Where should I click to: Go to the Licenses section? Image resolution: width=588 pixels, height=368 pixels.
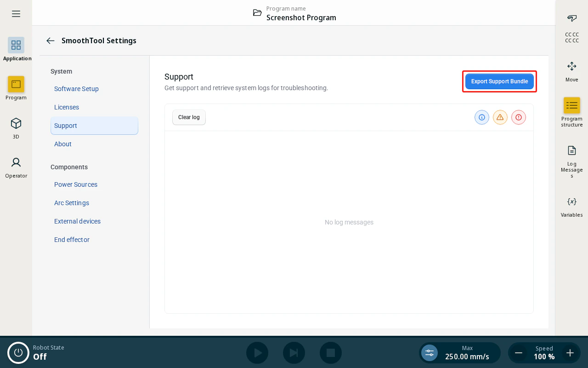[x=94, y=107]
